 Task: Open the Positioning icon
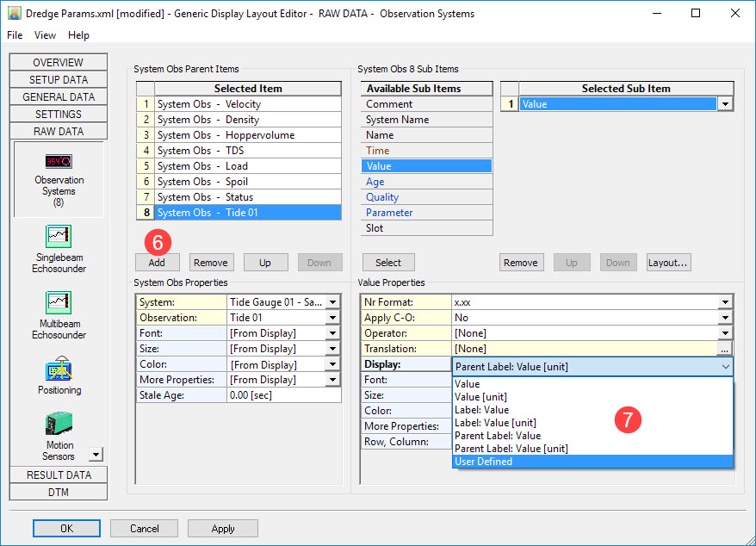pyautogui.click(x=59, y=369)
